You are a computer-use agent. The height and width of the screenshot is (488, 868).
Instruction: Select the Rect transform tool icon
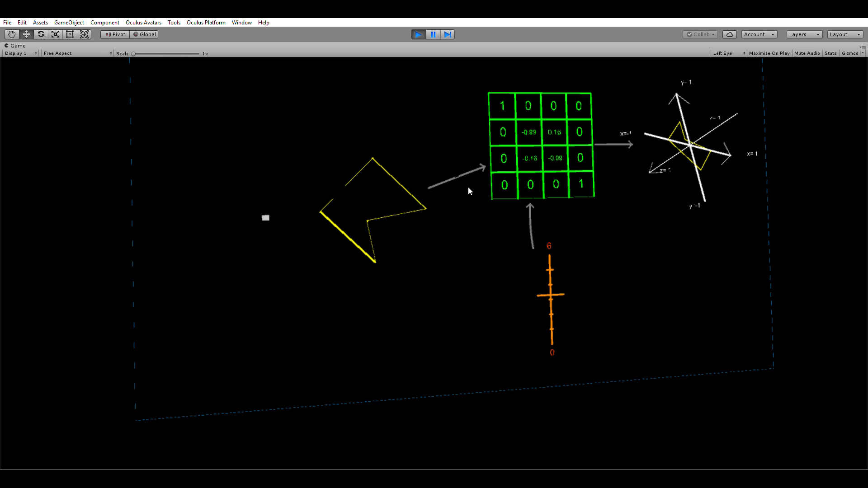point(70,34)
